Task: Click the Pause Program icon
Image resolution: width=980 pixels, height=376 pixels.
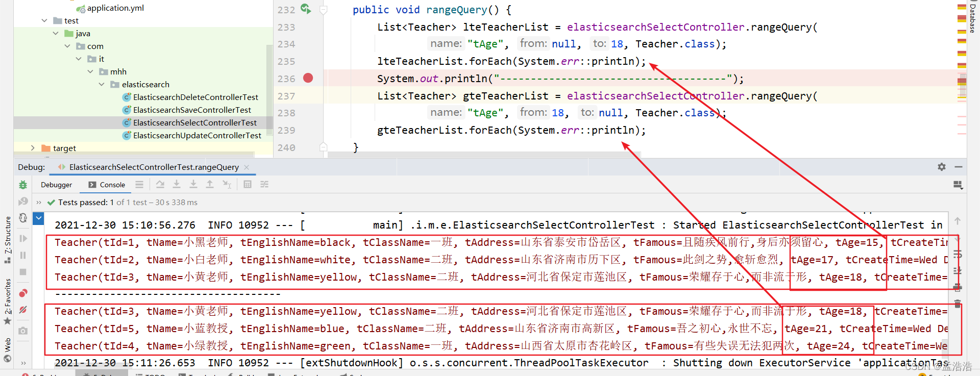Action: point(23,255)
